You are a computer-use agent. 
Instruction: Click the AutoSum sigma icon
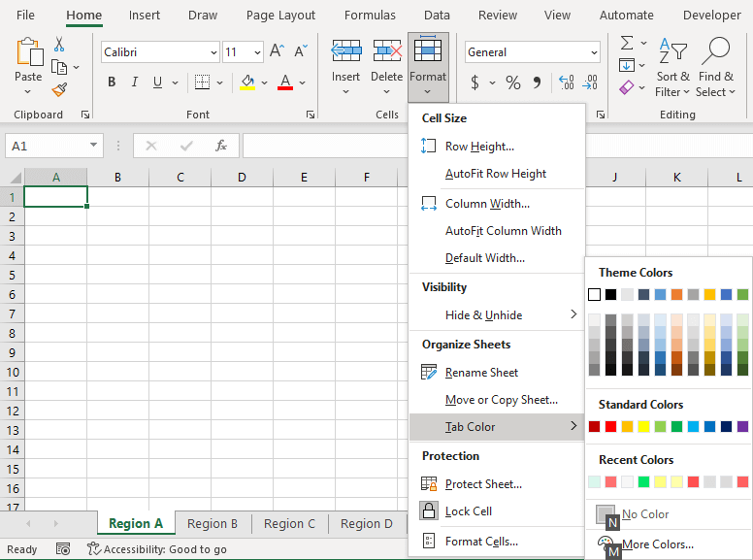point(627,44)
